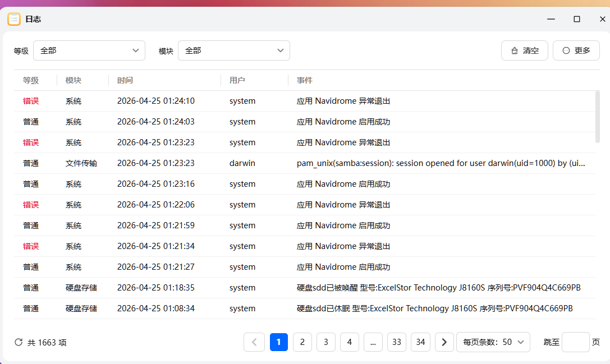Open 更多 via its circle icon

[567, 50]
